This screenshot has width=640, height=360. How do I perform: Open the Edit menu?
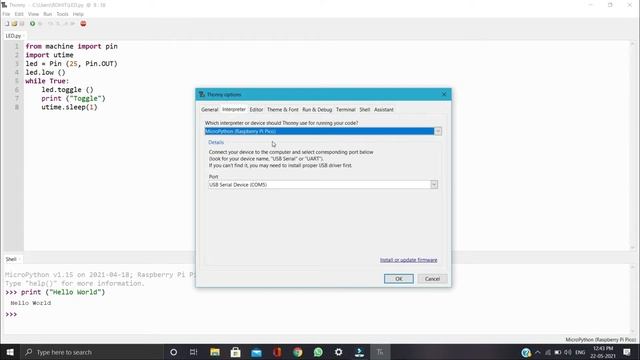pos(19,14)
